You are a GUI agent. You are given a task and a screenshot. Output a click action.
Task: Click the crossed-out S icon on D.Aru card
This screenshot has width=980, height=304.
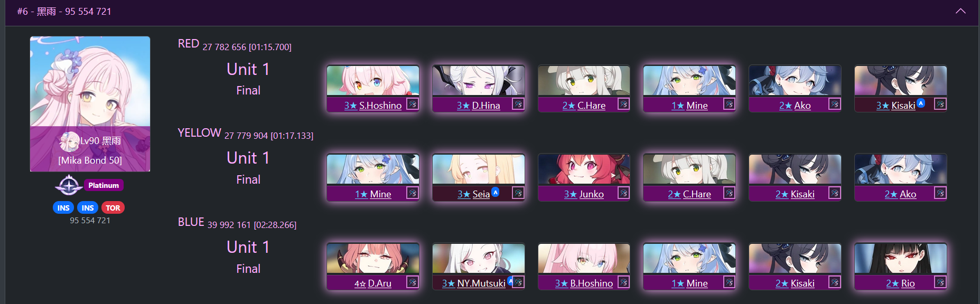pos(413,282)
